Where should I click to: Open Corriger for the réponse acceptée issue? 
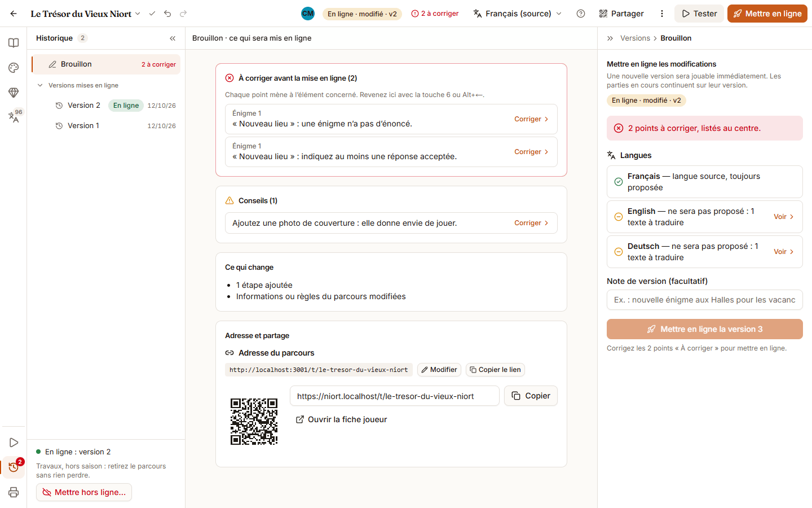[531, 152]
